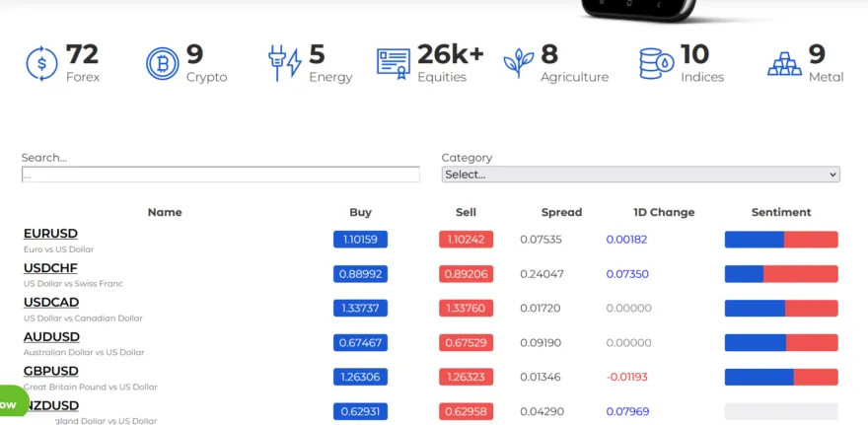Open the Category select dropdown
Viewport: 868px width, 425px height.
(640, 175)
